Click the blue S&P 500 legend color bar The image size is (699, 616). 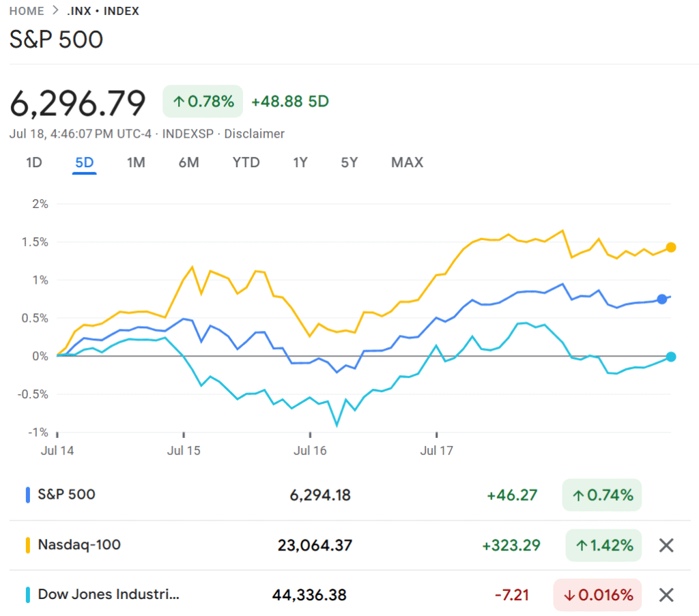tap(27, 495)
